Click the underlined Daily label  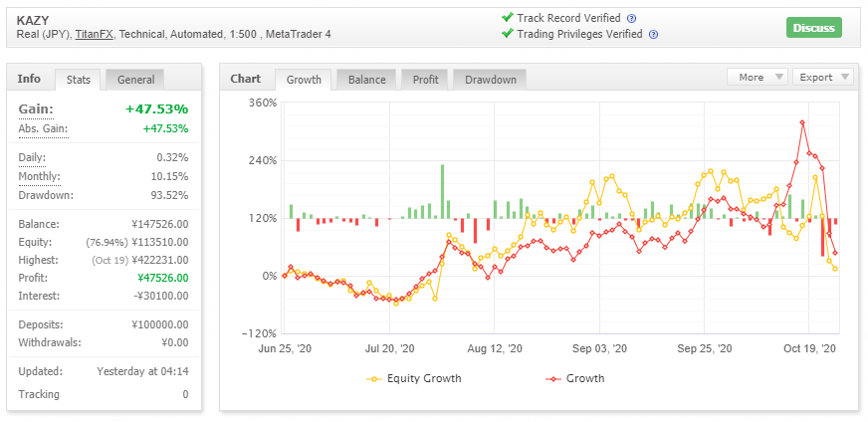coord(32,158)
